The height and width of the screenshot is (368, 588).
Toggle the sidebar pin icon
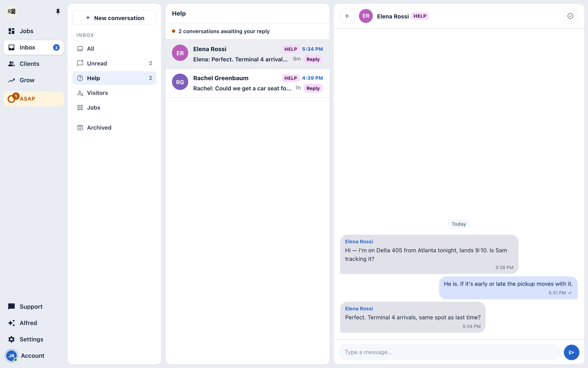[x=58, y=12]
